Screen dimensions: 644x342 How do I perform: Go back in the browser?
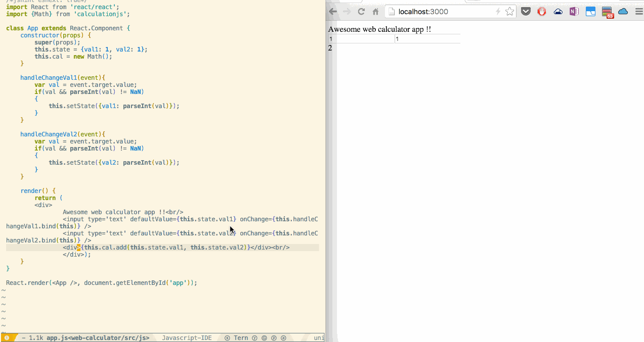pyautogui.click(x=333, y=12)
